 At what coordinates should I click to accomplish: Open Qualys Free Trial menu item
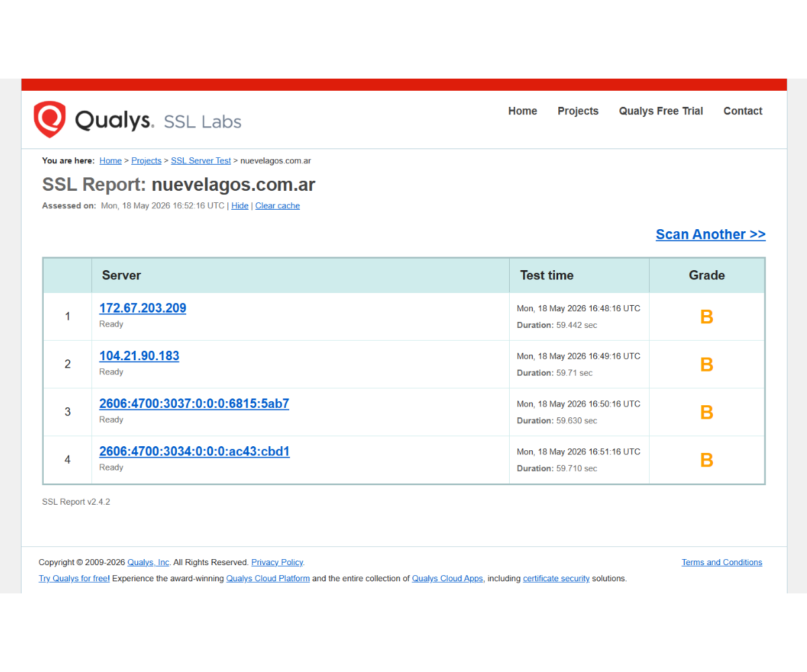click(661, 111)
